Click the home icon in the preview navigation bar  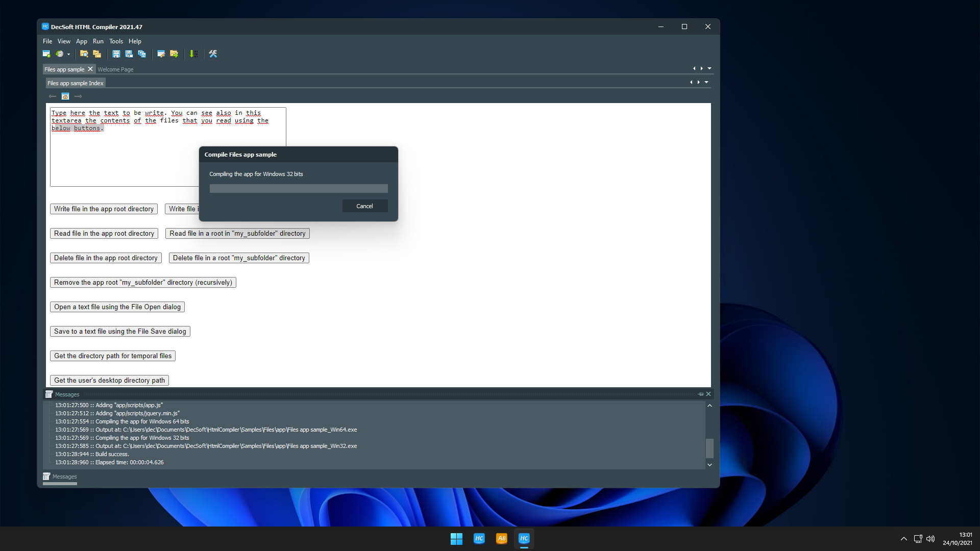click(x=65, y=96)
